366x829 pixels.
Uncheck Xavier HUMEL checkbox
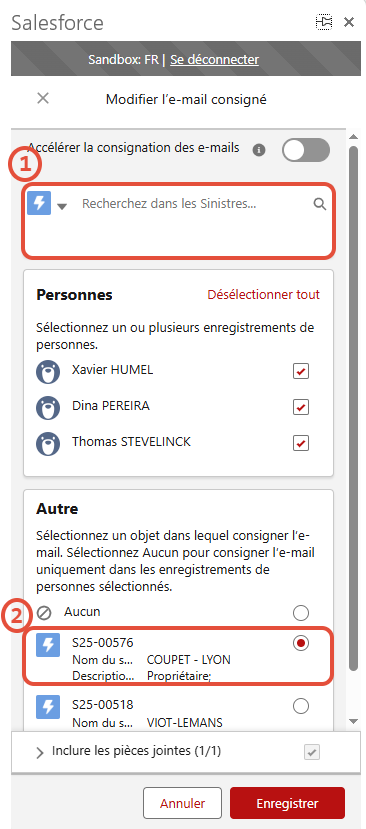coord(301,372)
